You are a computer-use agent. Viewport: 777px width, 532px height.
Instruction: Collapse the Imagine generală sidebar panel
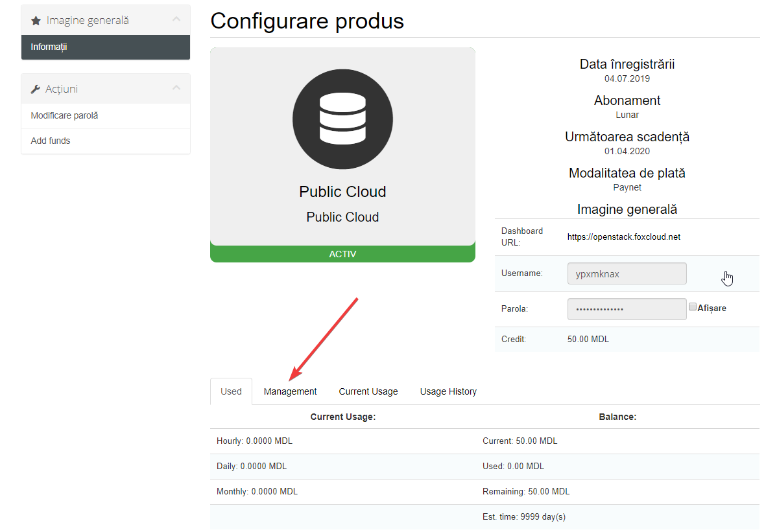click(x=176, y=20)
